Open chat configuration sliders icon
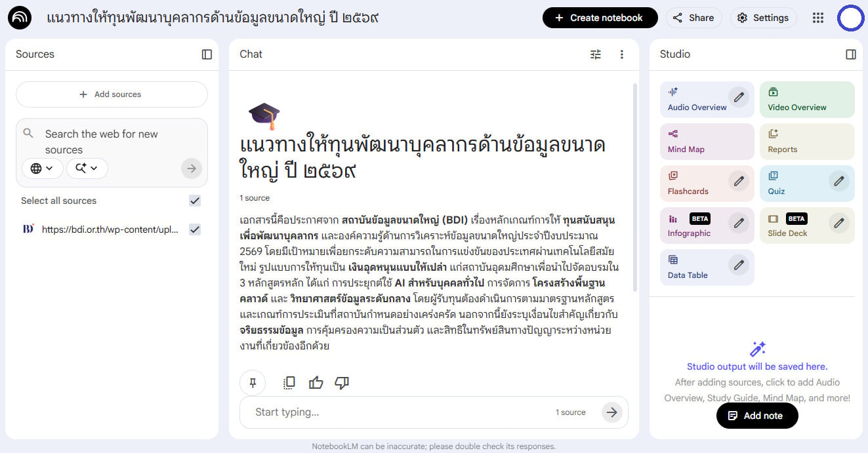868x453 pixels. point(596,54)
